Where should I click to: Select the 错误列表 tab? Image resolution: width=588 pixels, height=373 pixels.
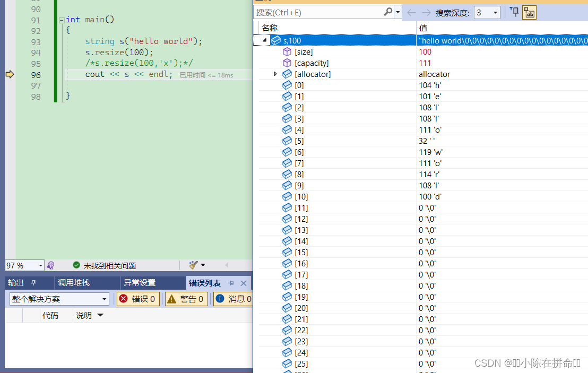pos(205,283)
